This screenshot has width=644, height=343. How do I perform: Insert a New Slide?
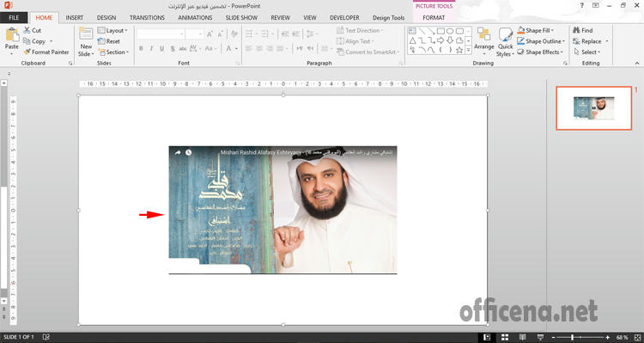pyautogui.click(x=86, y=42)
